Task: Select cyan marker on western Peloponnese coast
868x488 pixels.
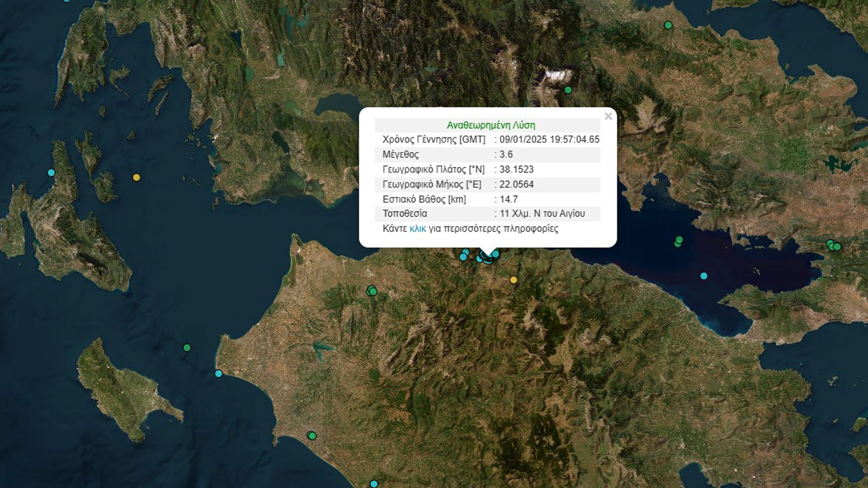Action: [x=218, y=374]
